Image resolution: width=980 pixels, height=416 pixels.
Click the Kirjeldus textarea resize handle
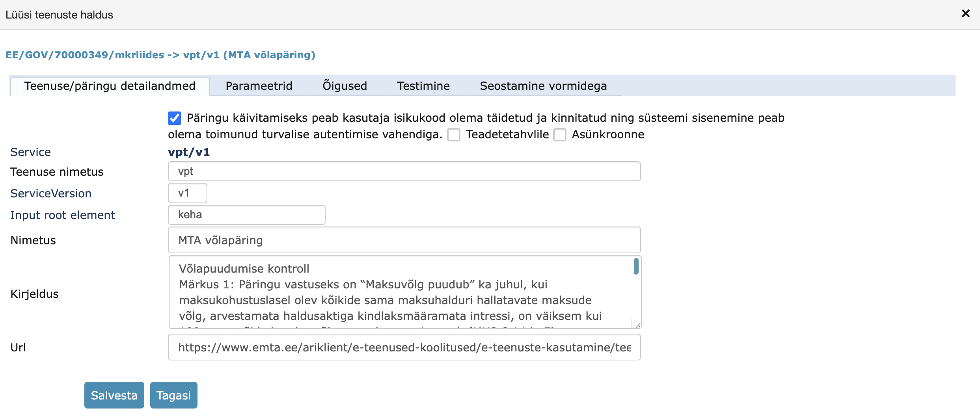pos(637,325)
